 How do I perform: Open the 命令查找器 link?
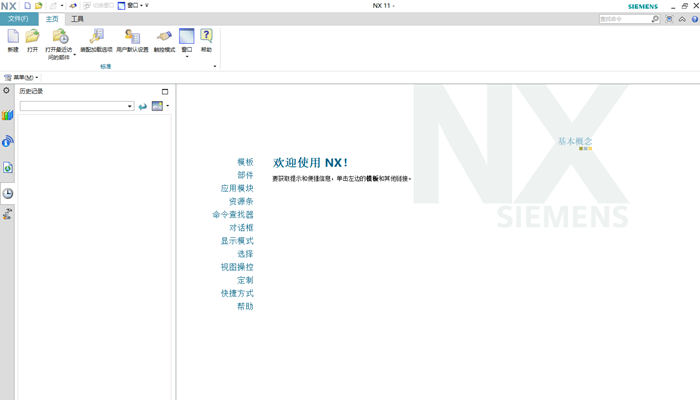tap(233, 215)
